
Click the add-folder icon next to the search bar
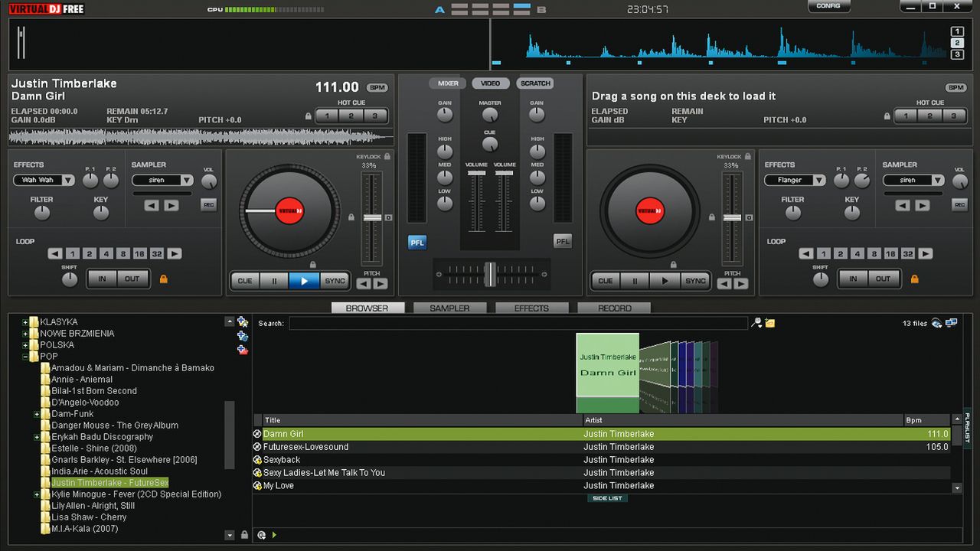(770, 323)
